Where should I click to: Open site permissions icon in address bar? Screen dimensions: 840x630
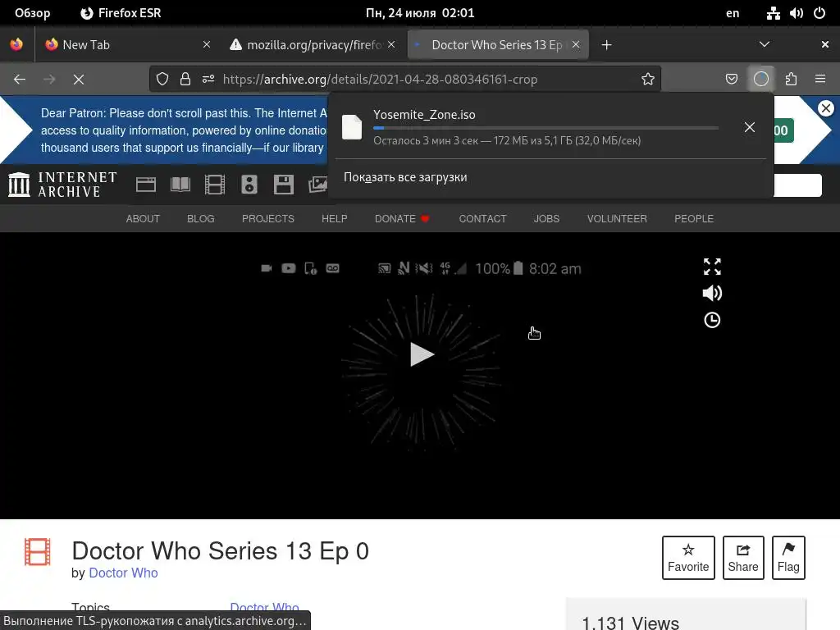click(x=208, y=80)
